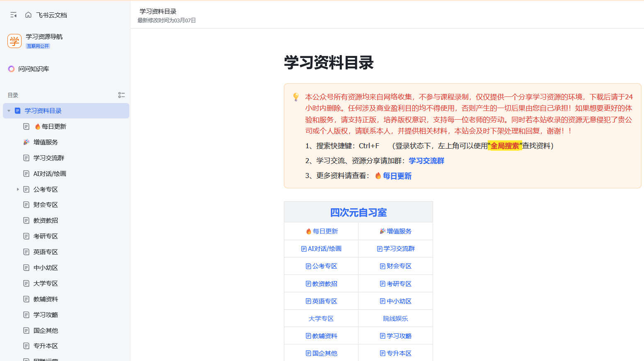Click the document icon beside sidebar 考研专区

[x=26, y=236]
